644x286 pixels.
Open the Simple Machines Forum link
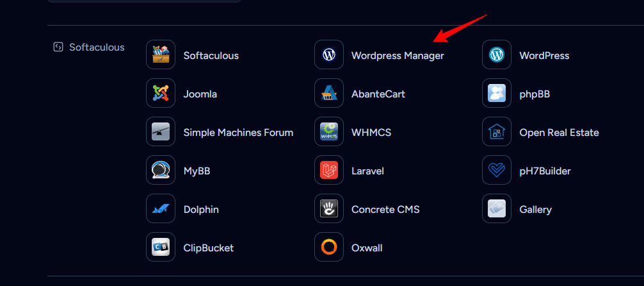tap(238, 133)
